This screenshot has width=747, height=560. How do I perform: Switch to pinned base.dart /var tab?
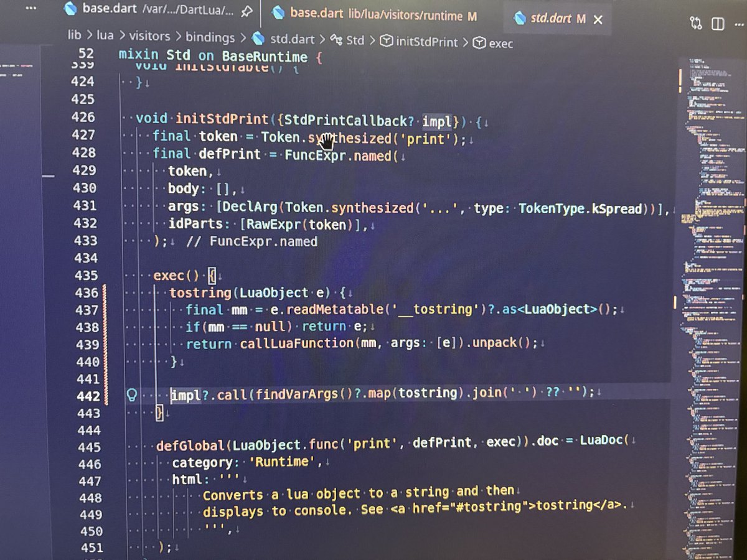(x=157, y=10)
